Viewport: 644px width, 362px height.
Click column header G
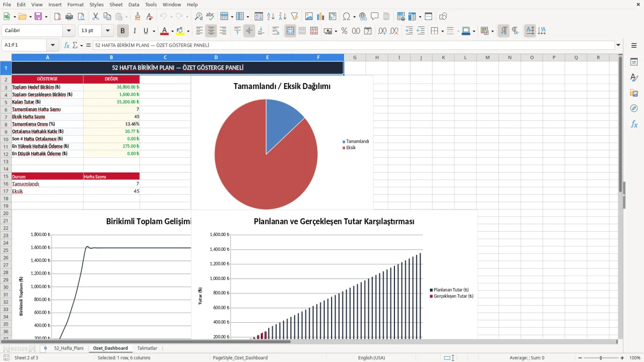coord(355,57)
